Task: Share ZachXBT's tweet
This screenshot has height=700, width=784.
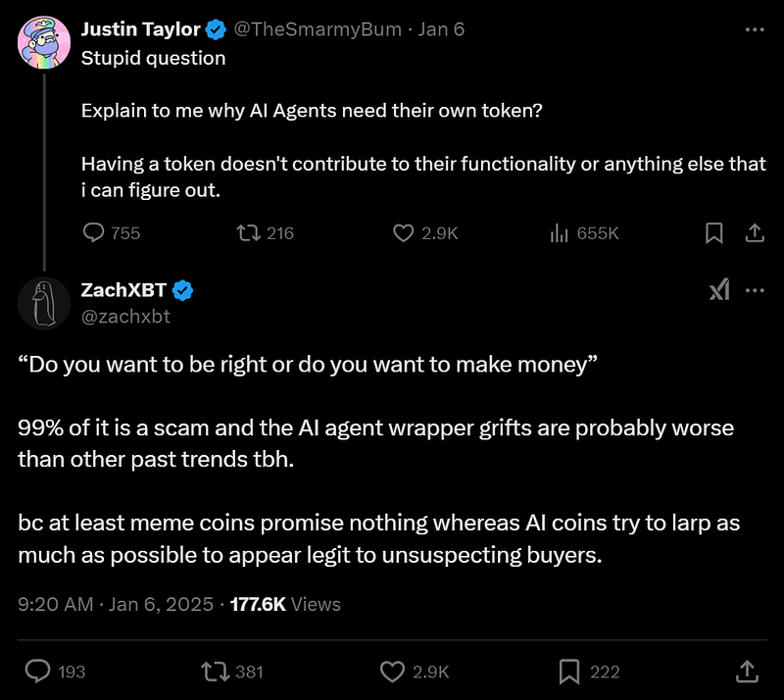Action: [746, 671]
